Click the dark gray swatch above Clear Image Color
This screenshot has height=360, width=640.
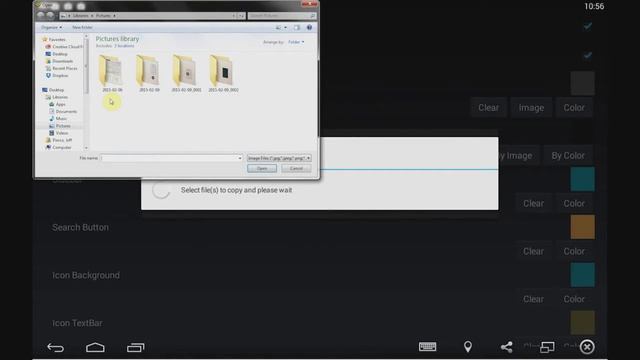pos(582,83)
